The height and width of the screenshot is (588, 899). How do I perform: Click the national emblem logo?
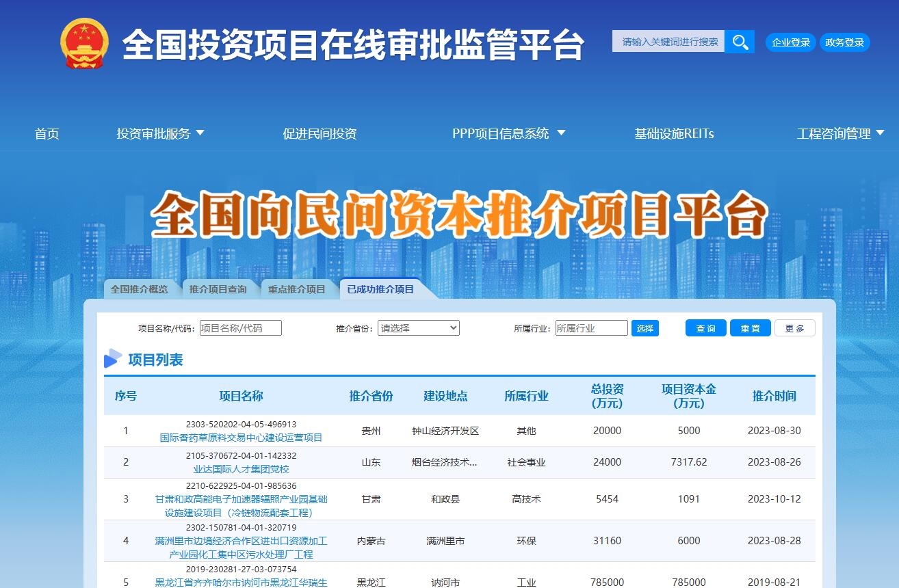pos(84,42)
